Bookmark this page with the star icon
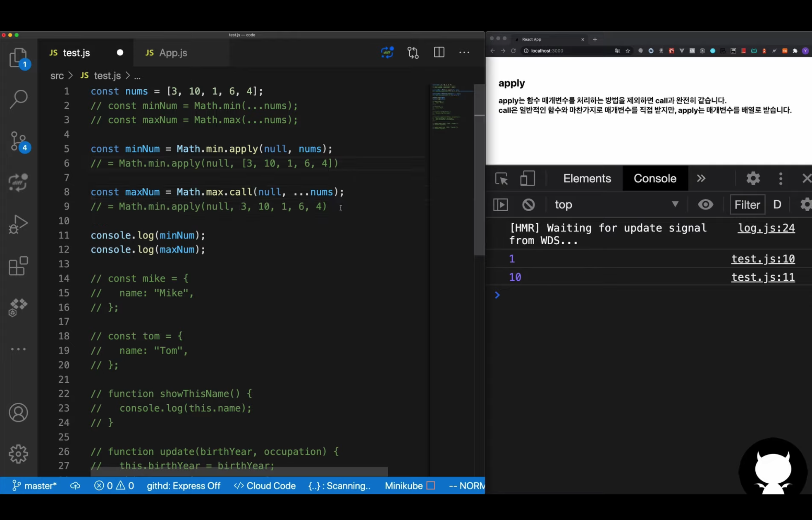The image size is (812, 520). point(628,51)
